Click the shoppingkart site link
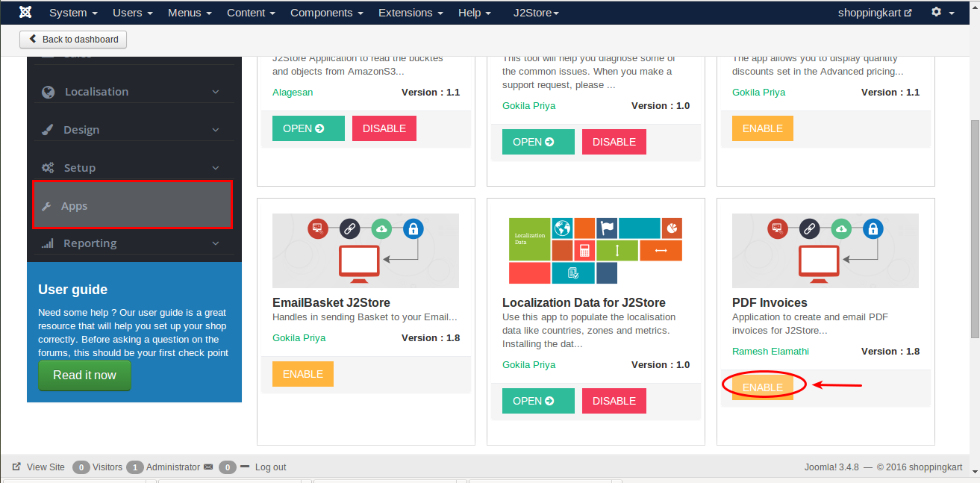Image resolution: width=980 pixels, height=483 pixels. point(875,13)
